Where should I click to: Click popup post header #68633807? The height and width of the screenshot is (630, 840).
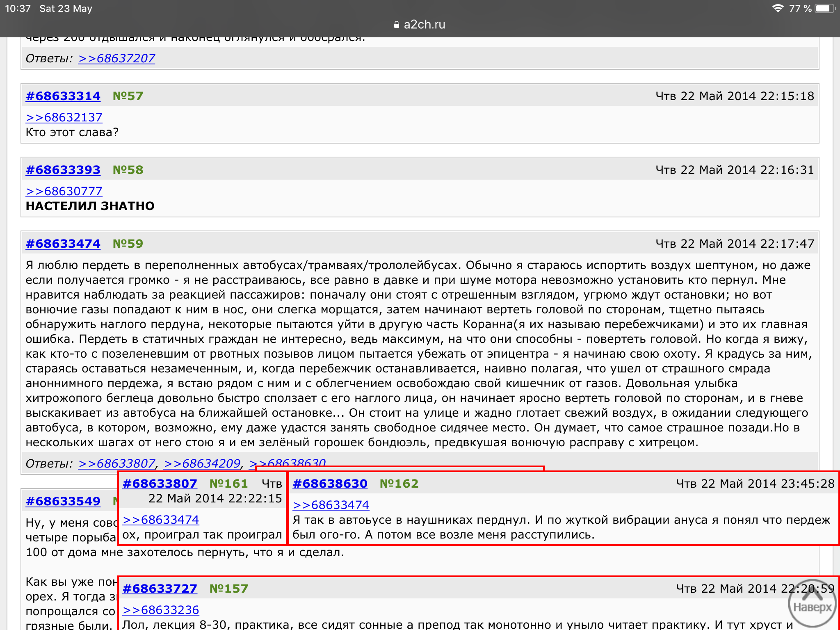click(x=160, y=484)
